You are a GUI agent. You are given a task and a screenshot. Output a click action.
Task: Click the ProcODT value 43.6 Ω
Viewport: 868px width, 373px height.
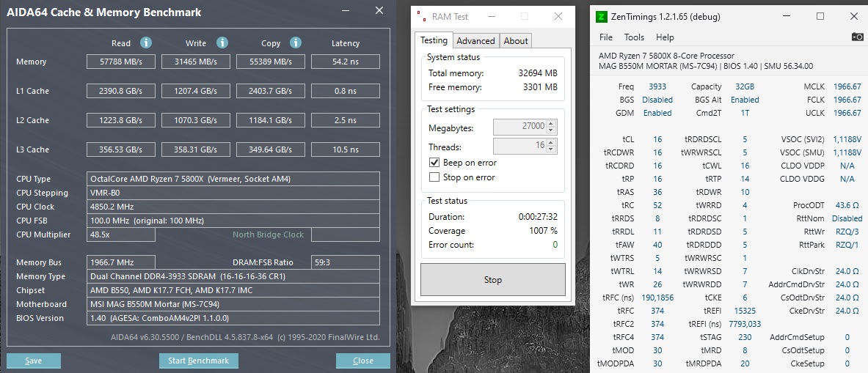(847, 205)
